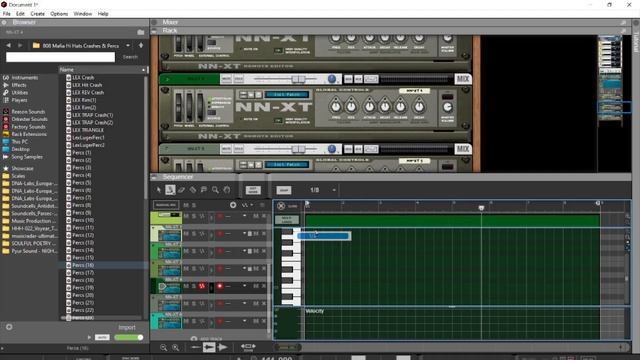640x360 pixels.
Task: Open the Create menu
Action: coord(38,13)
